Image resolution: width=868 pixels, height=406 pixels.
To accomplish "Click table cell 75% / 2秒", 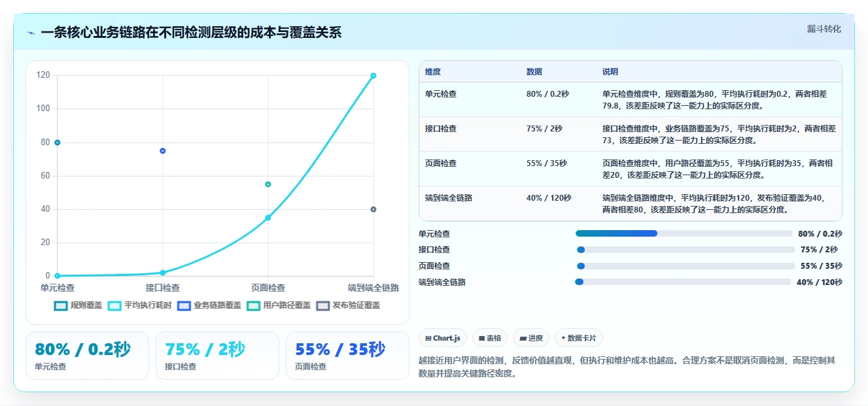I will [x=544, y=129].
